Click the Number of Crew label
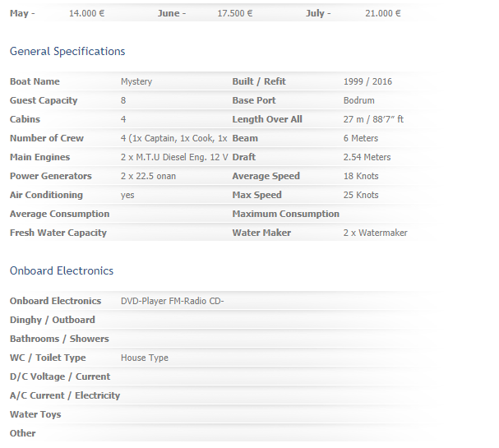This screenshot has width=499, height=448. [x=47, y=138]
